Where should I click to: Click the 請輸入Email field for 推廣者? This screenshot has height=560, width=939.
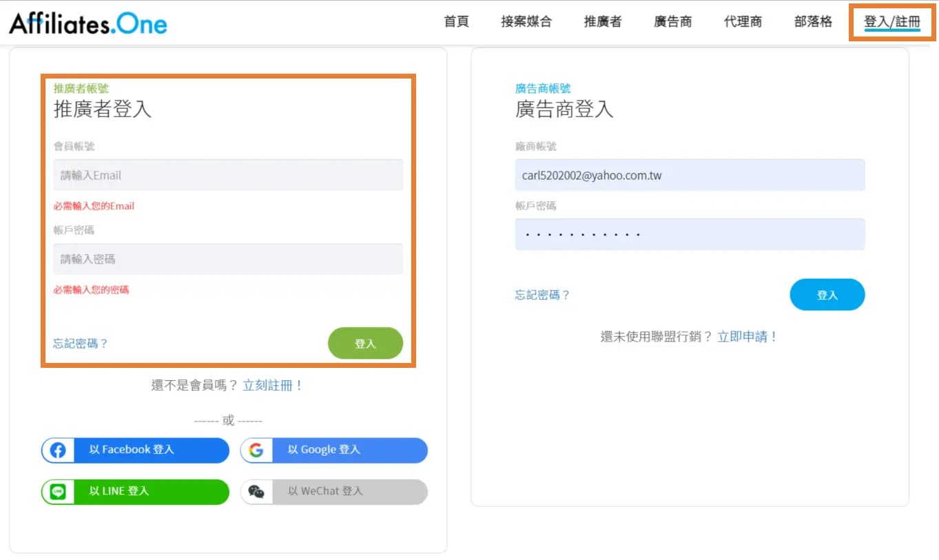click(x=228, y=175)
